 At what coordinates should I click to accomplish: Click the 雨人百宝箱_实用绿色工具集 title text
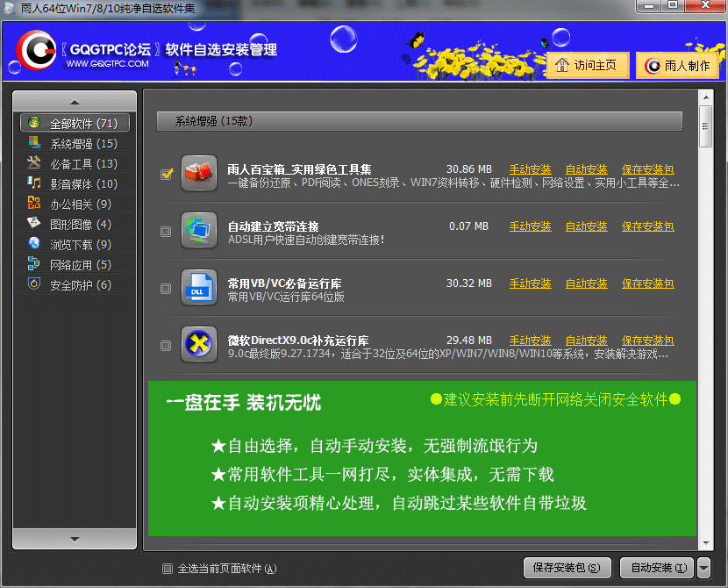click(x=299, y=169)
